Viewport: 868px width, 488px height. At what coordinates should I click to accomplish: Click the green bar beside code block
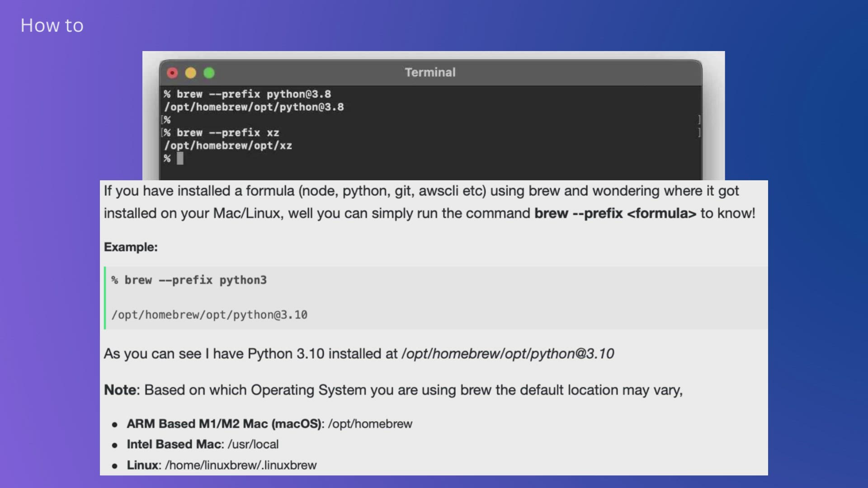click(x=105, y=298)
